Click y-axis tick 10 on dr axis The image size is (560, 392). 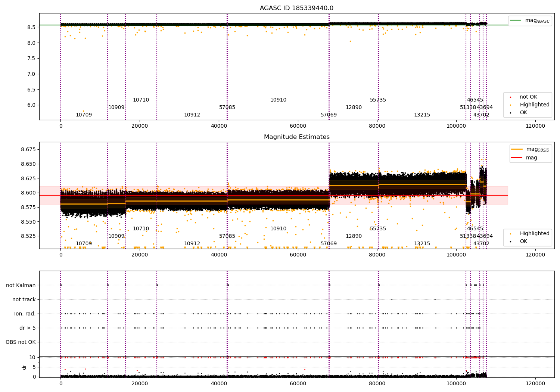pos(32,357)
